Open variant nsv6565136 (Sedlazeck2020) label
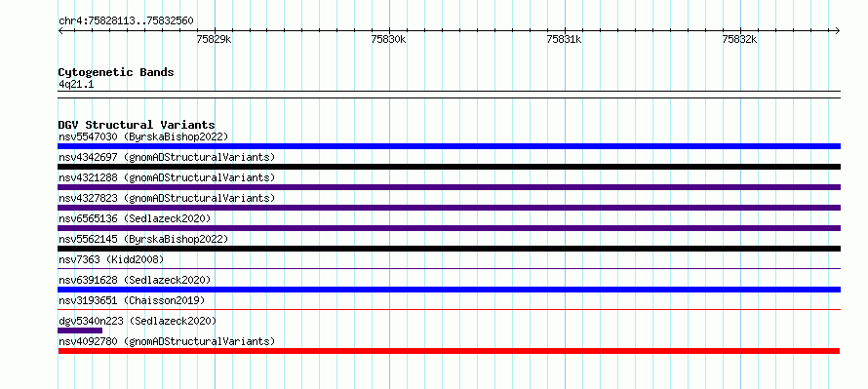The image size is (868, 389). coord(135,218)
